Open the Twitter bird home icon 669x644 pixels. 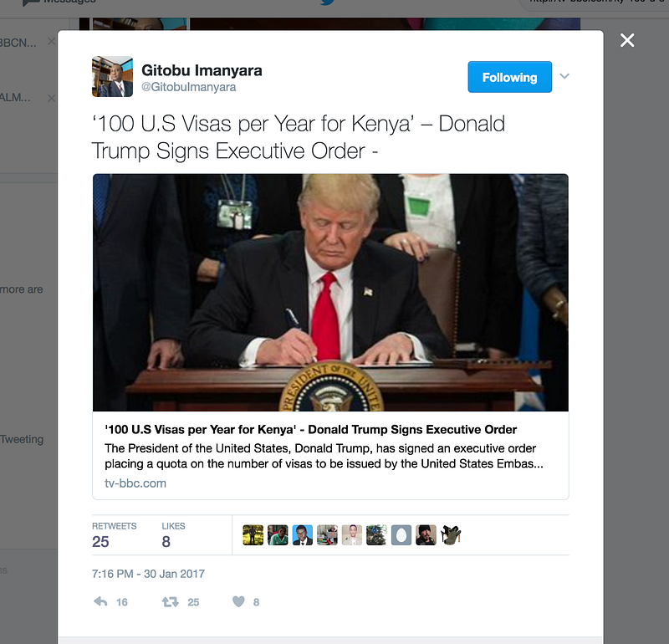coord(327,3)
